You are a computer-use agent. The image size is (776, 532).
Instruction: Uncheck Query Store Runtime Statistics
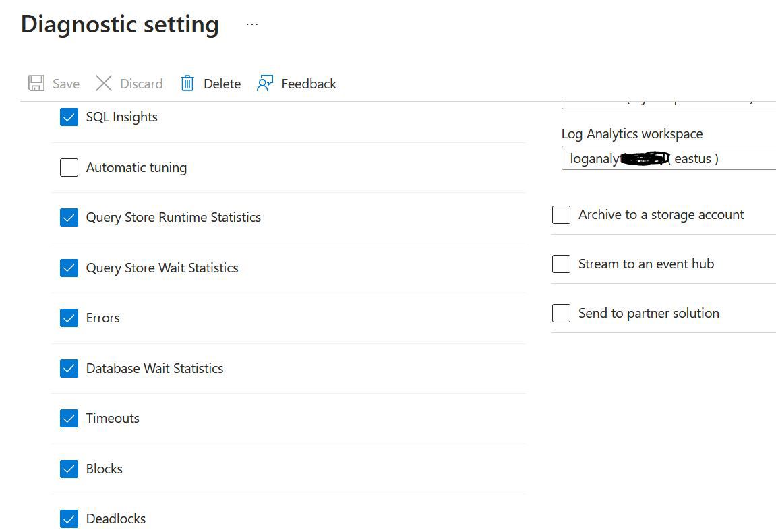[69, 217]
